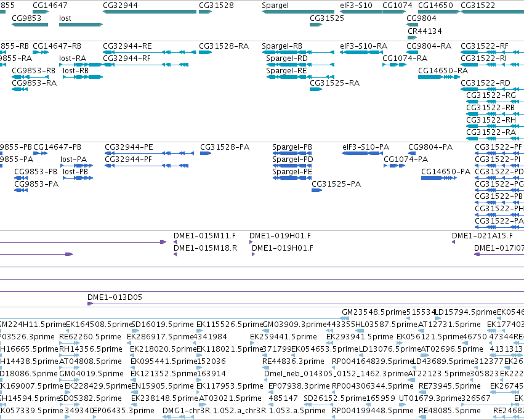Select BAC end DME1-015M18.R
The height and width of the screenshot is (420, 524).
tap(206, 248)
